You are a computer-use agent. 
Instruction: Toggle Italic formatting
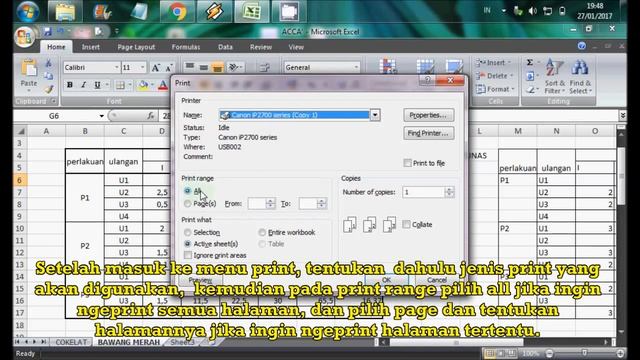click(84, 85)
